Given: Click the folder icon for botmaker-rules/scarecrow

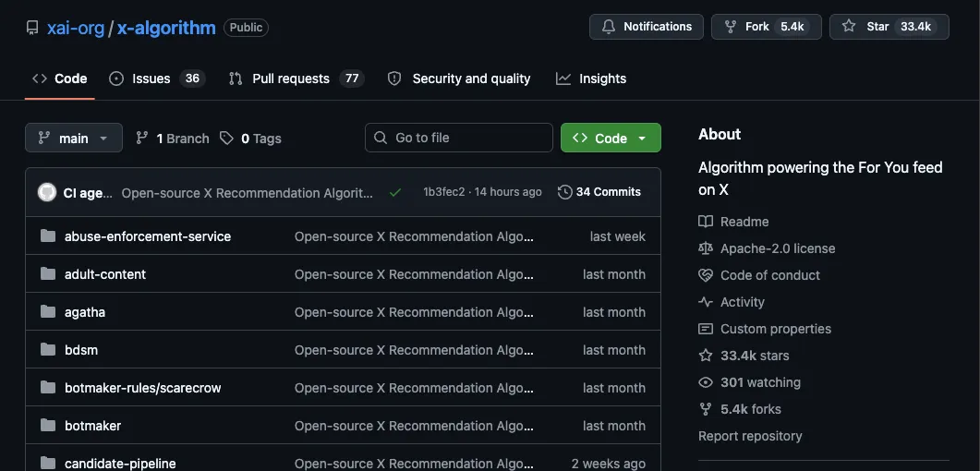Looking at the screenshot, I should point(48,388).
